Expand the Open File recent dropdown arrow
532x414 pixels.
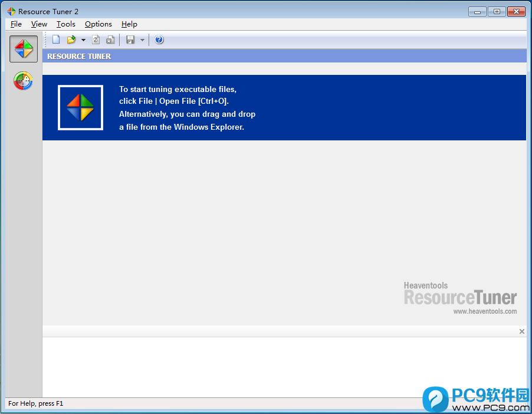(x=83, y=40)
